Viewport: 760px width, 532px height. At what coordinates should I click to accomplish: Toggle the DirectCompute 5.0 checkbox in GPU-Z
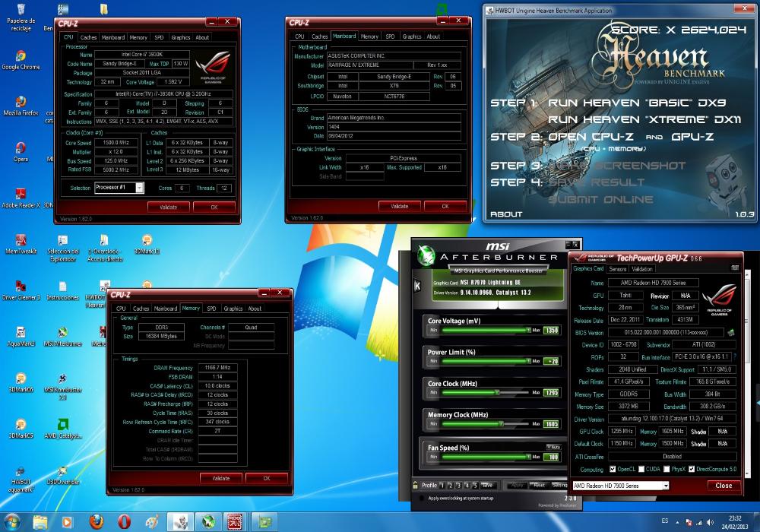692,469
